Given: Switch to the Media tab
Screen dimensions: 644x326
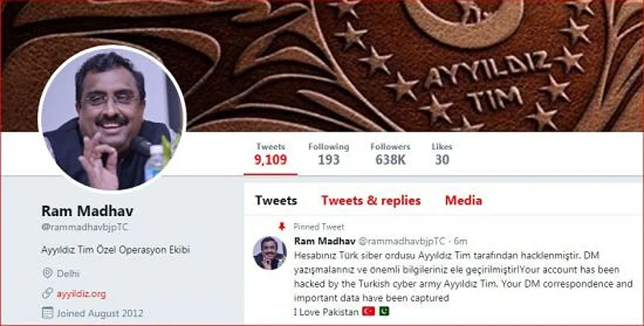Looking at the screenshot, I should point(463,201).
